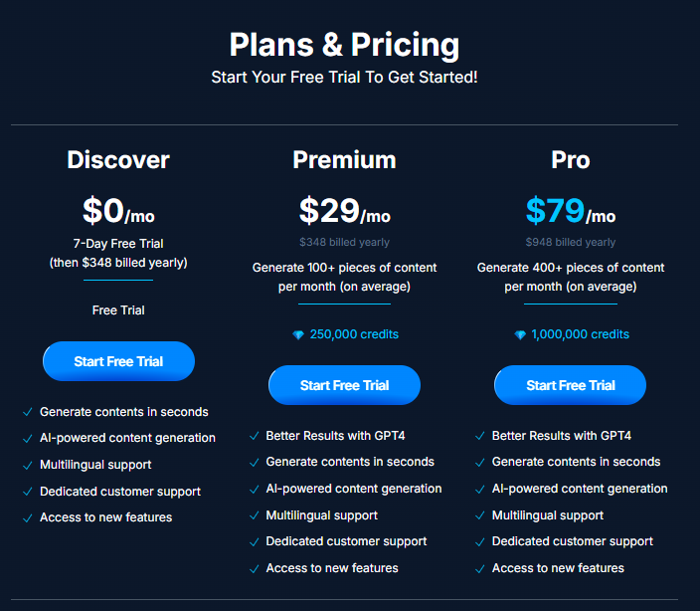Image resolution: width=700 pixels, height=611 pixels.
Task: Click checkmark beside Pro's Access to new features
Action: 479,569
